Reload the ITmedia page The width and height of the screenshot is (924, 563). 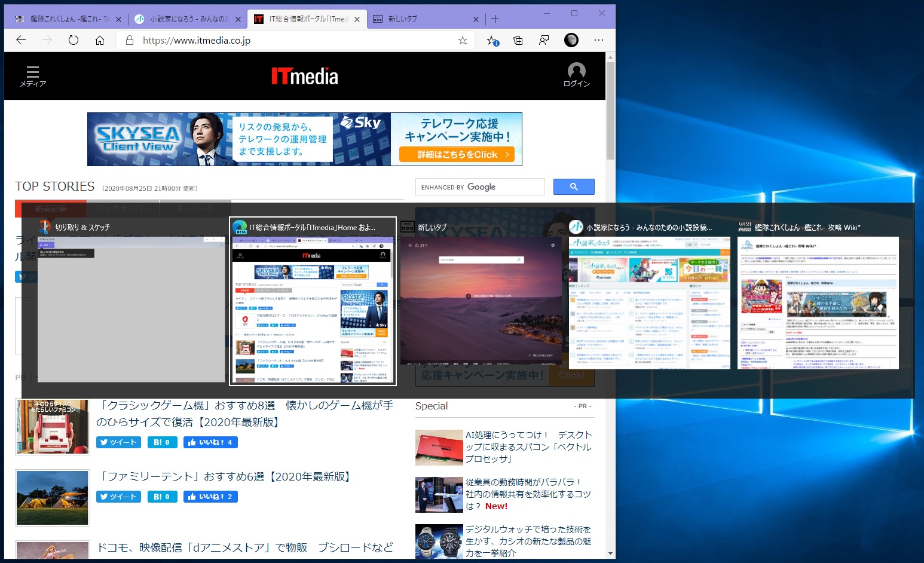point(74,40)
